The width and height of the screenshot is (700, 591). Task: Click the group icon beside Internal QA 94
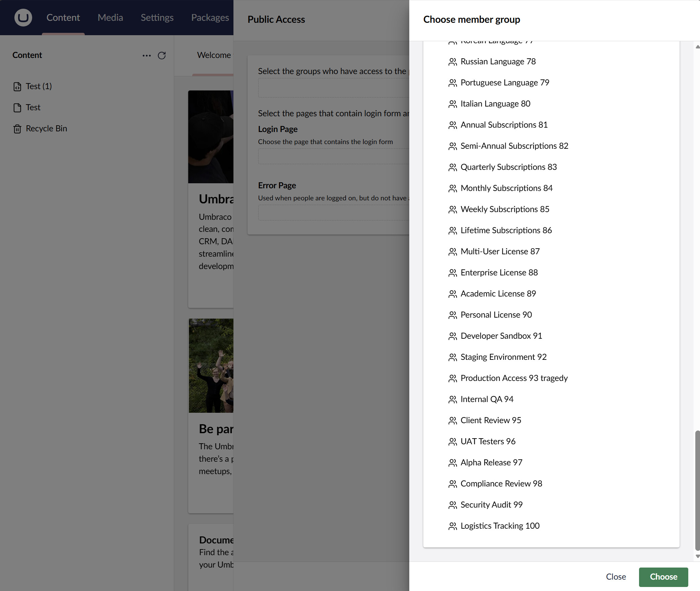point(452,399)
